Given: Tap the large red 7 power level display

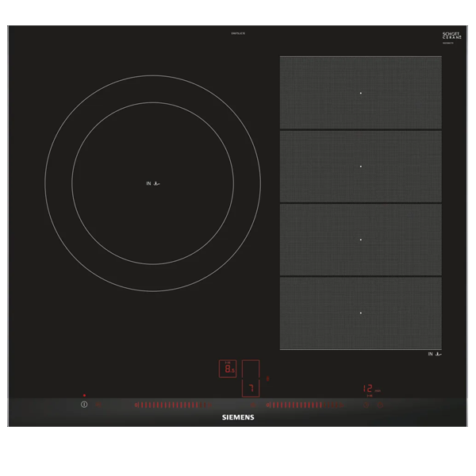Looking at the screenshot, I should 251,388.
